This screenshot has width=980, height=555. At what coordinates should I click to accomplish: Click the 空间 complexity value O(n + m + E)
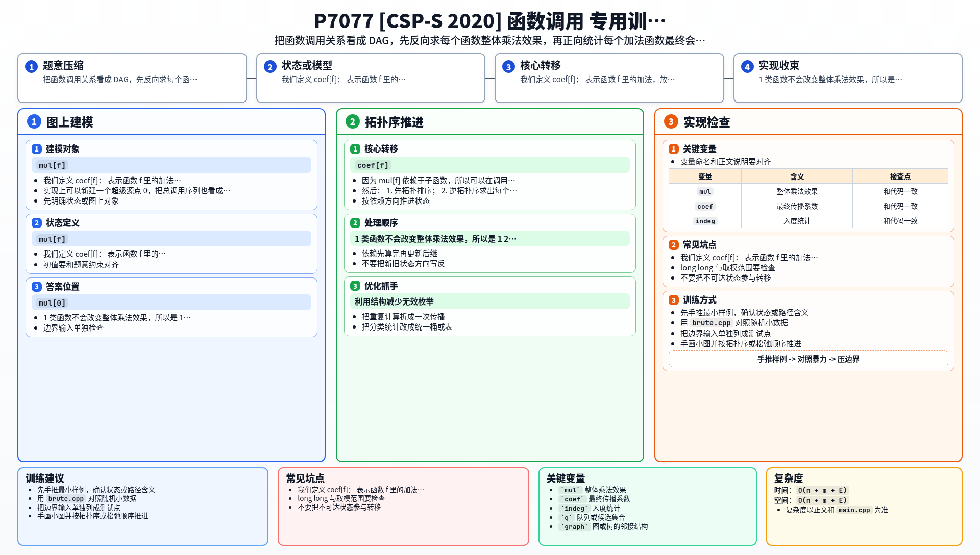[822, 500]
